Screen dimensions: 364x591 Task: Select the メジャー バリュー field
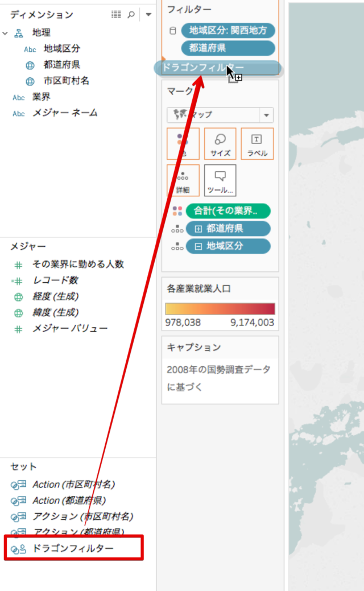pos(70,328)
